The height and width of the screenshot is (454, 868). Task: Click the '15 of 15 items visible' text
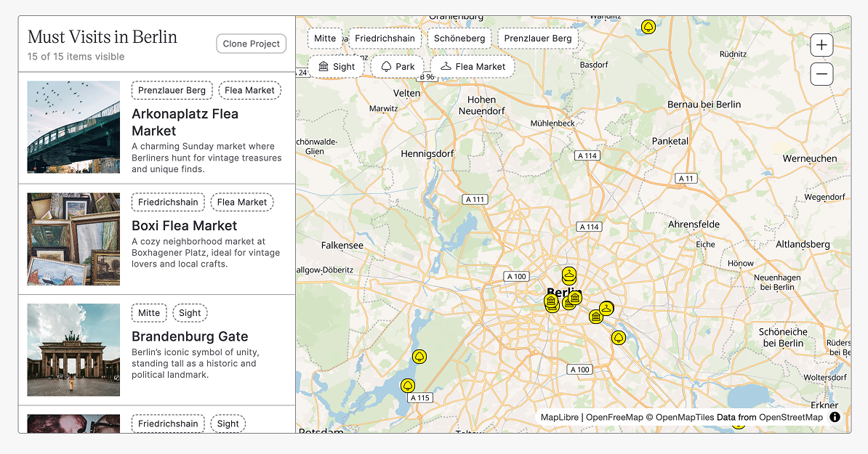click(76, 57)
